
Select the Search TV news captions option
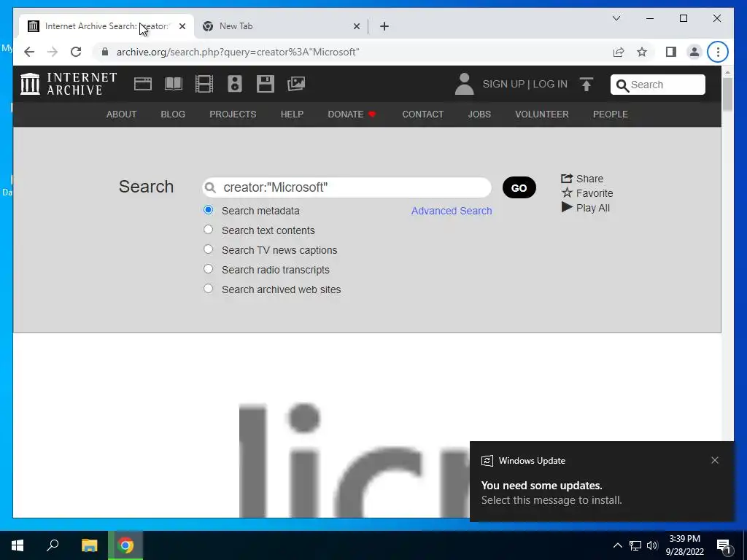click(208, 249)
